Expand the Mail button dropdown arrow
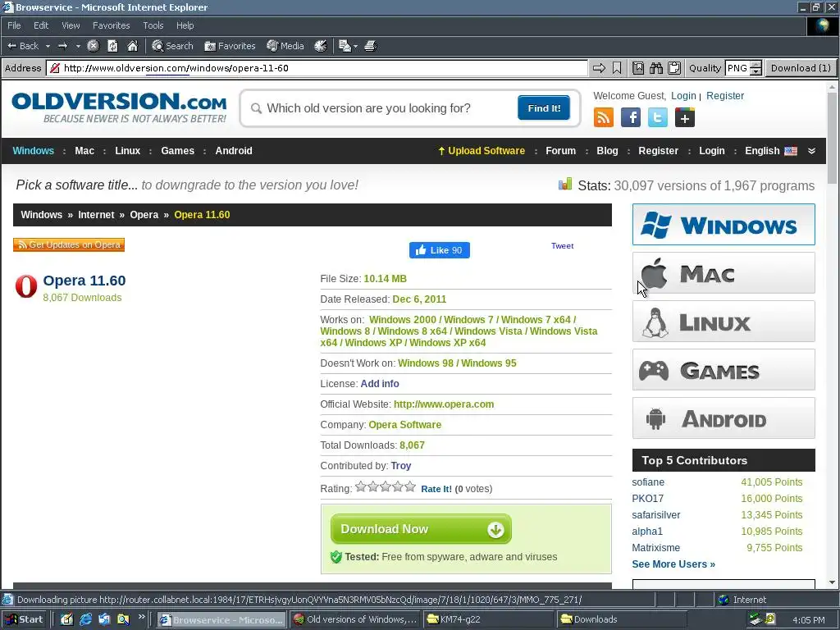 click(355, 46)
